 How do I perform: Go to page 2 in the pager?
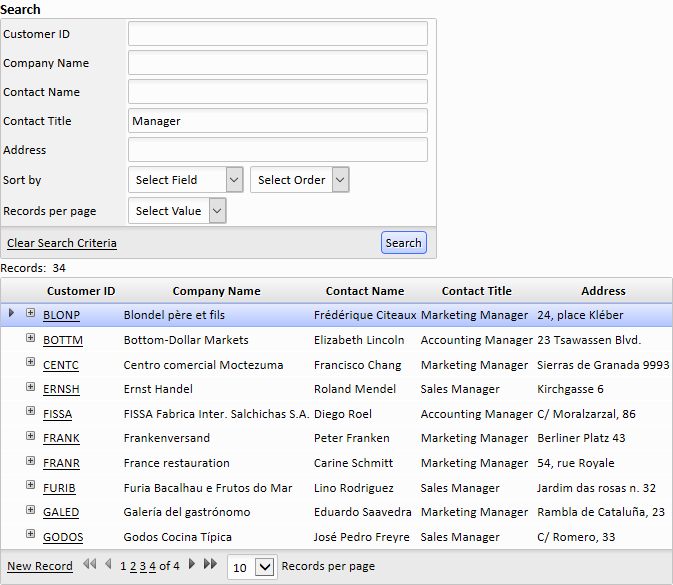point(133,566)
